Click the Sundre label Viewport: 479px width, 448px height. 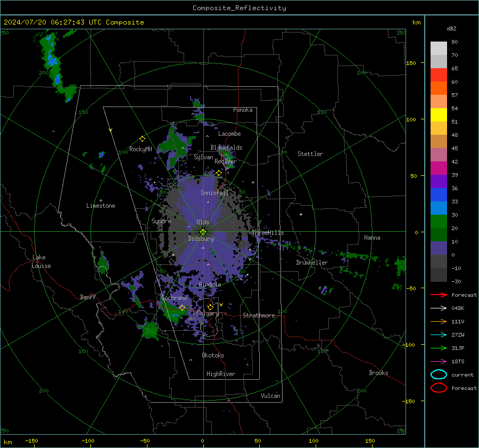coord(161,221)
